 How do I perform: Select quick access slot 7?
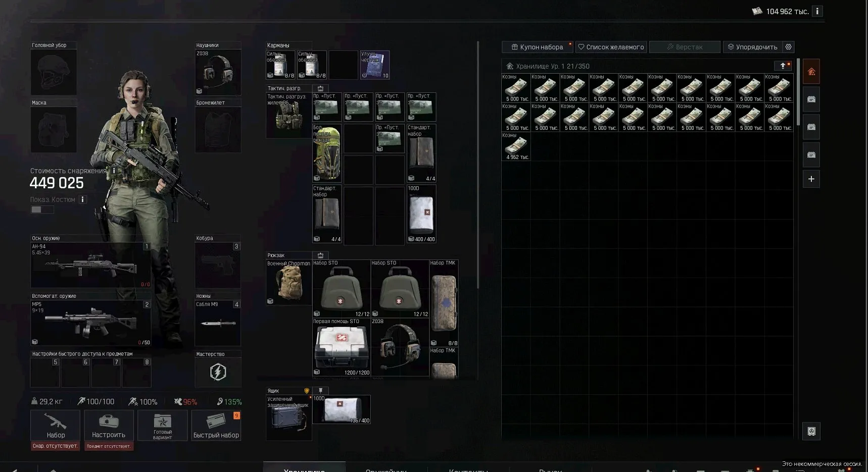(106, 373)
